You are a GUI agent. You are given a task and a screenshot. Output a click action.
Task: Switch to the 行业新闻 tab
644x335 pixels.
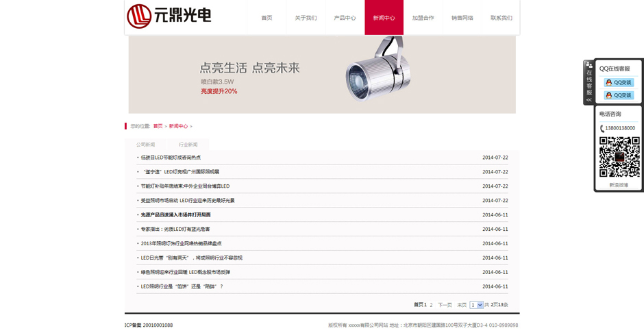188,145
